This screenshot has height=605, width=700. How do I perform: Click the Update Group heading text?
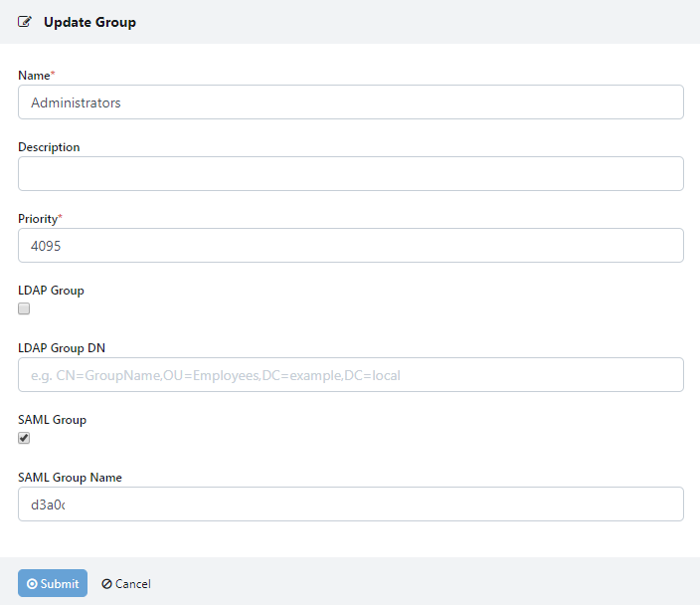89,22
